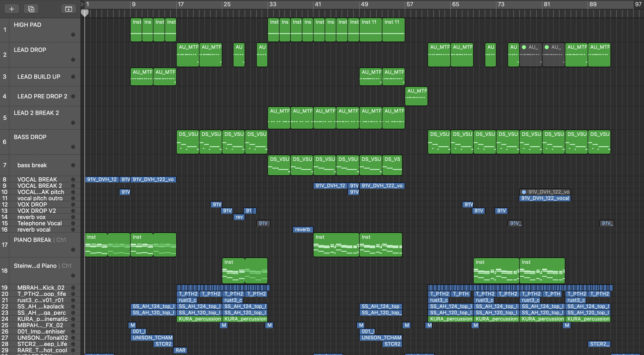Select the LEAD PRE DROP 2 track
The image size is (644, 355).
click(42, 96)
